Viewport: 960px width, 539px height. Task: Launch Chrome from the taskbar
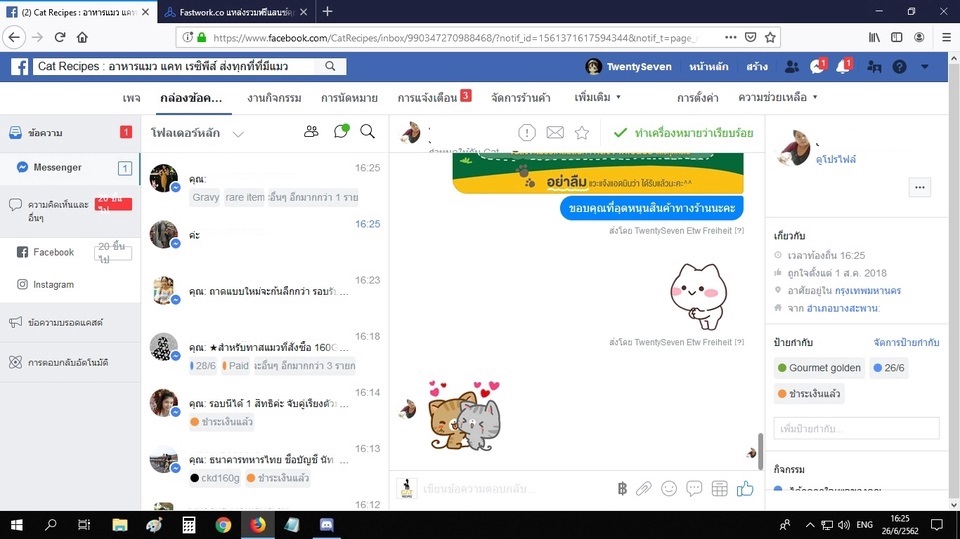tap(223, 525)
